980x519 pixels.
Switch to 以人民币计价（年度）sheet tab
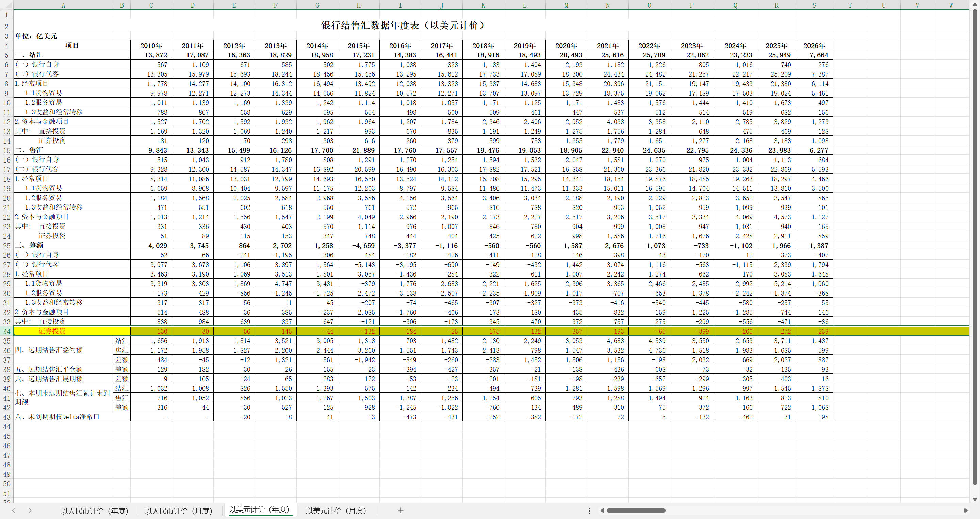[94, 510]
